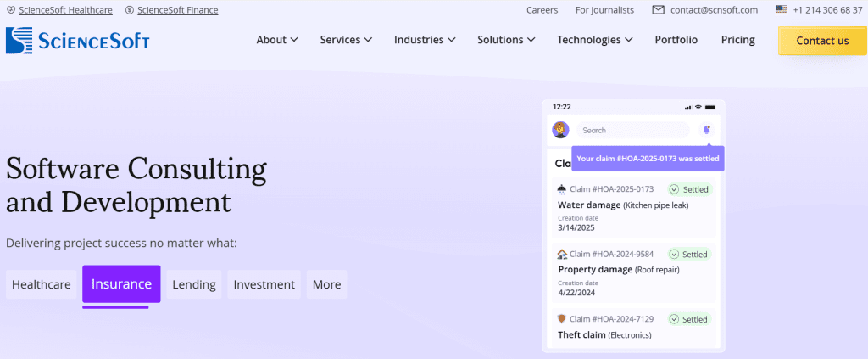868x359 pixels.
Task: Click Settled checkmark on claim #HOA-2024-9584
Action: point(674,255)
